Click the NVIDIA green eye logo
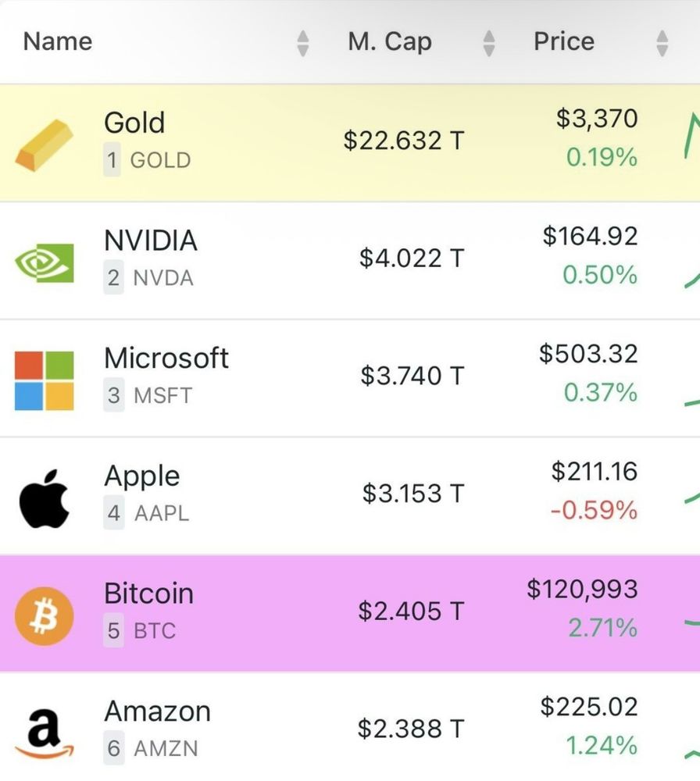700x781 pixels. point(45,263)
